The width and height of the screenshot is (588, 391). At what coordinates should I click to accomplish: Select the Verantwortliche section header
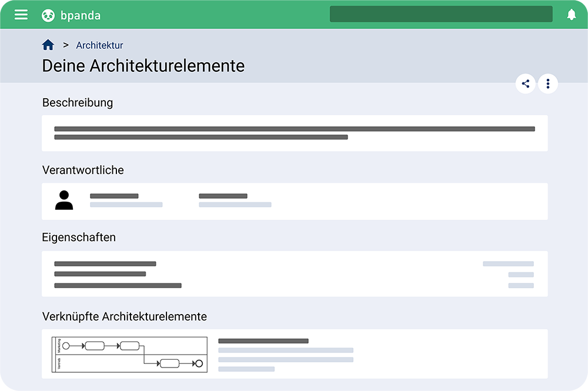[x=82, y=170]
